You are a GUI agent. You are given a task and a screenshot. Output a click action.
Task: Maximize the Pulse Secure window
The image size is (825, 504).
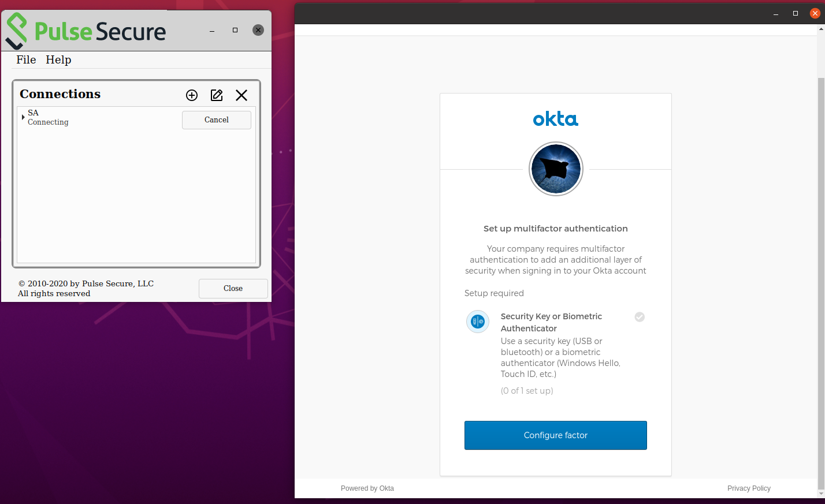point(235,30)
